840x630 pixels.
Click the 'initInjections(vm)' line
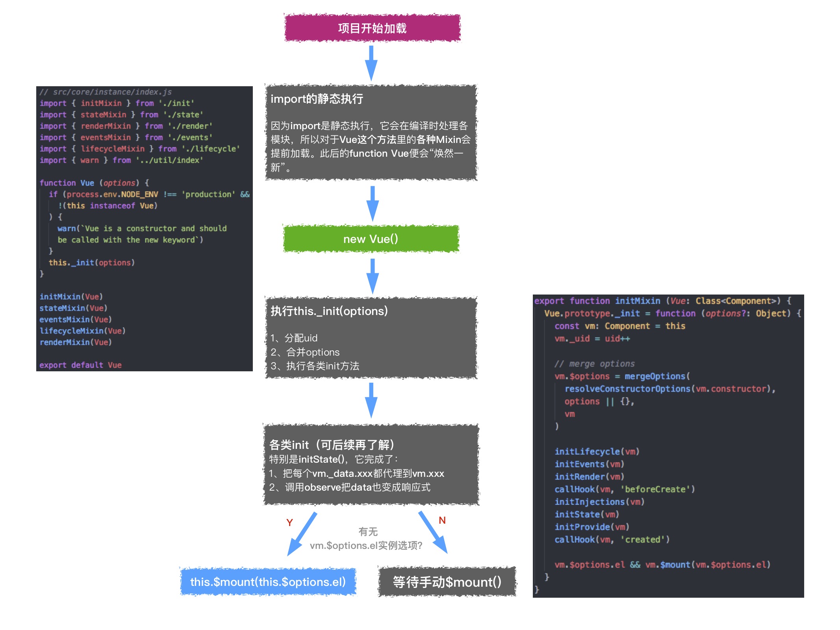tap(600, 502)
